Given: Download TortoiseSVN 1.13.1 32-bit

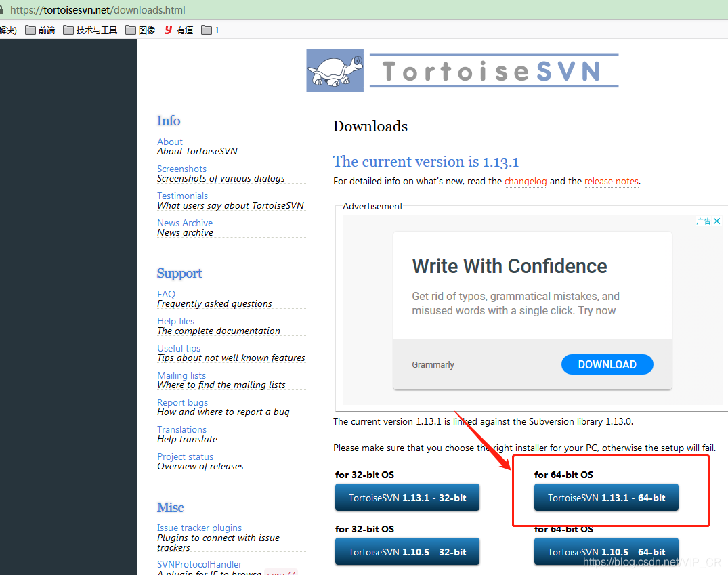Looking at the screenshot, I should 407,497.
